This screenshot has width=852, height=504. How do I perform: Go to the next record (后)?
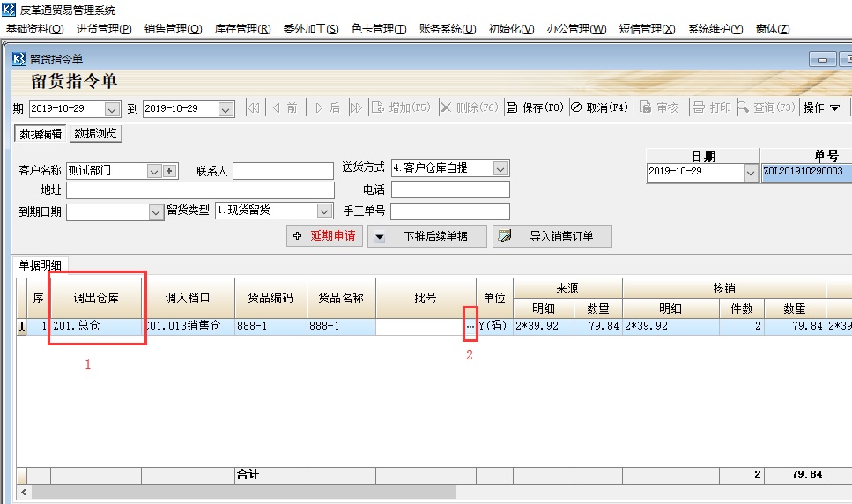click(328, 107)
